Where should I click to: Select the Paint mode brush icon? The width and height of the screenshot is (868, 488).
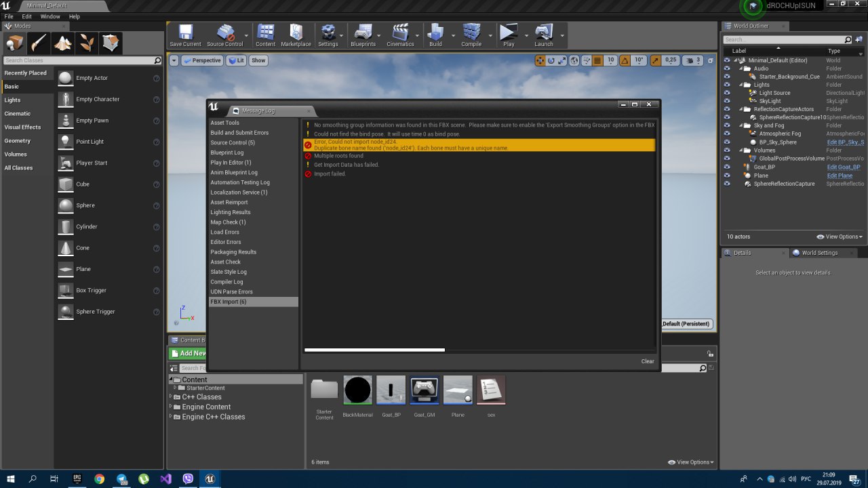coord(39,43)
